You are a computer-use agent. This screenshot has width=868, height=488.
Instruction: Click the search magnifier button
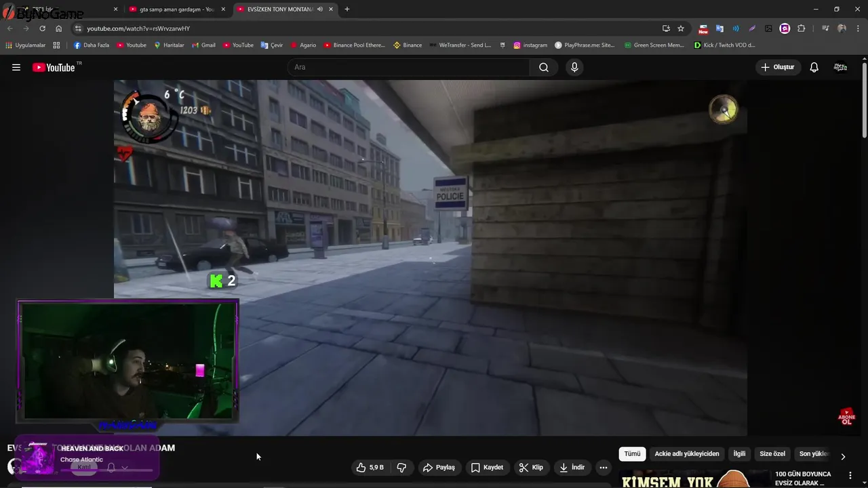coord(544,67)
